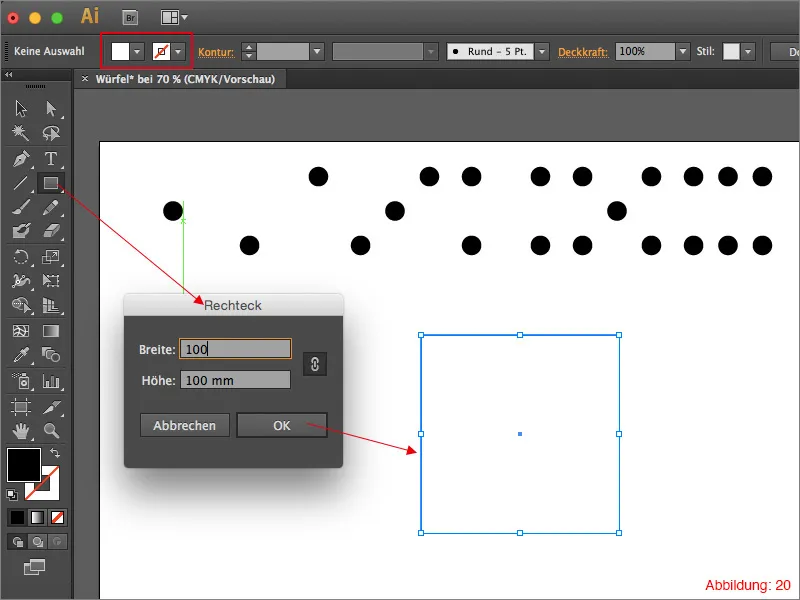This screenshot has height=600, width=800.
Task: Select the Pencil tool
Action: [51, 207]
